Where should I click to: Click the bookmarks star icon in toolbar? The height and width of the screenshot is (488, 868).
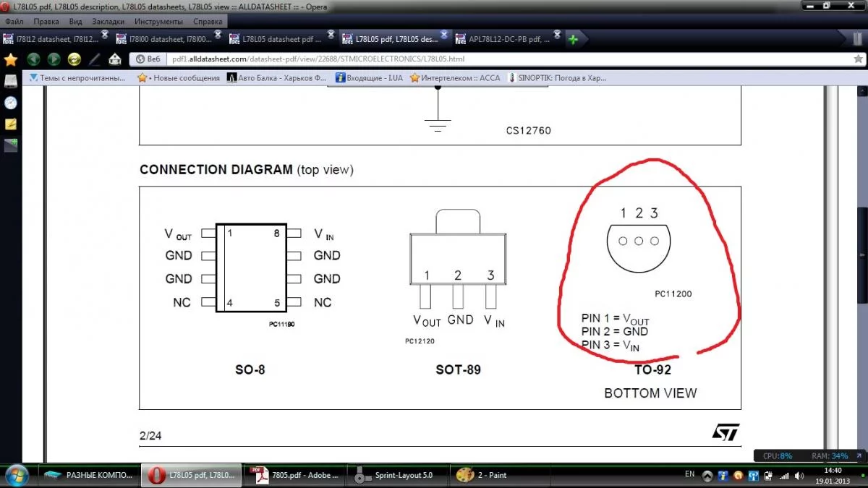(x=10, y=59)
